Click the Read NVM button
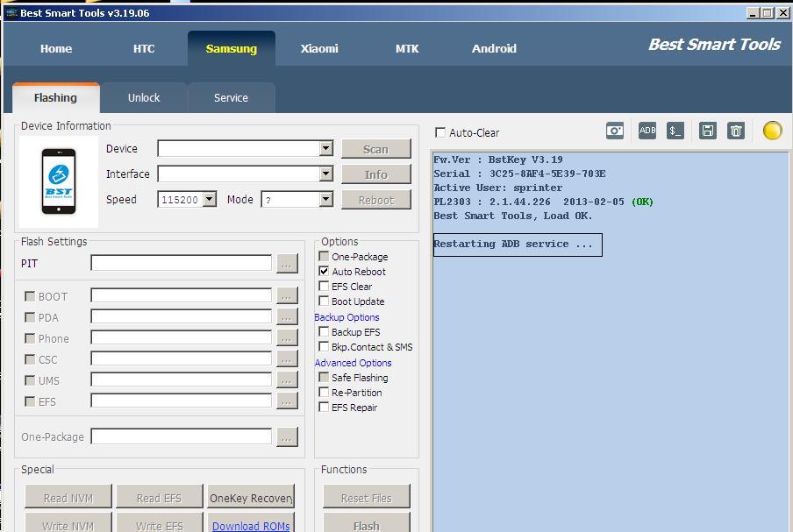793x532 pixels. point(68,497)
